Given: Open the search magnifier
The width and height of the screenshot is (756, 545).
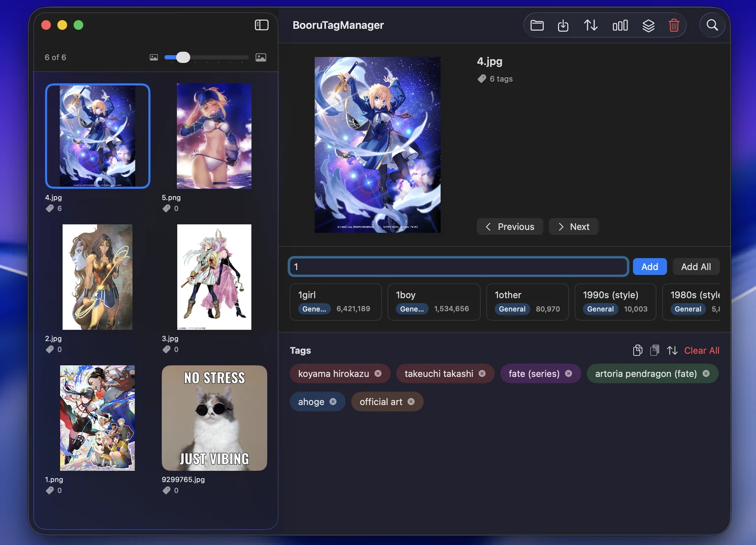Looking at the screenshot, I should (x=712, y=25).
